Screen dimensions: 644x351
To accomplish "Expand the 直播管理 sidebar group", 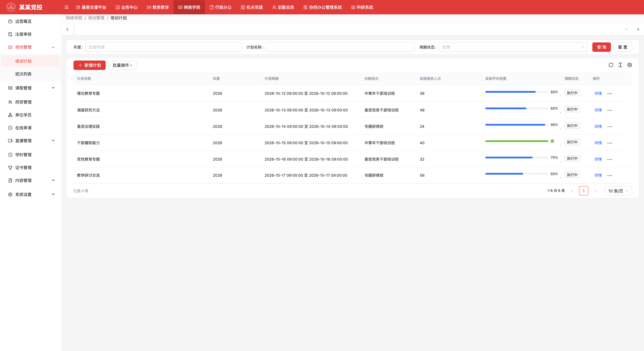I will click(31, 141).
